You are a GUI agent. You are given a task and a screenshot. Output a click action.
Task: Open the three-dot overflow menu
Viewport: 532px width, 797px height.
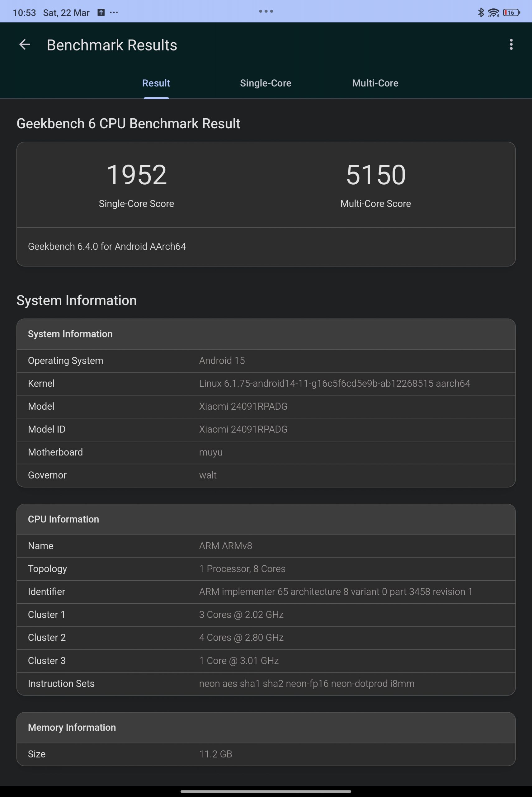click(511, 45)
